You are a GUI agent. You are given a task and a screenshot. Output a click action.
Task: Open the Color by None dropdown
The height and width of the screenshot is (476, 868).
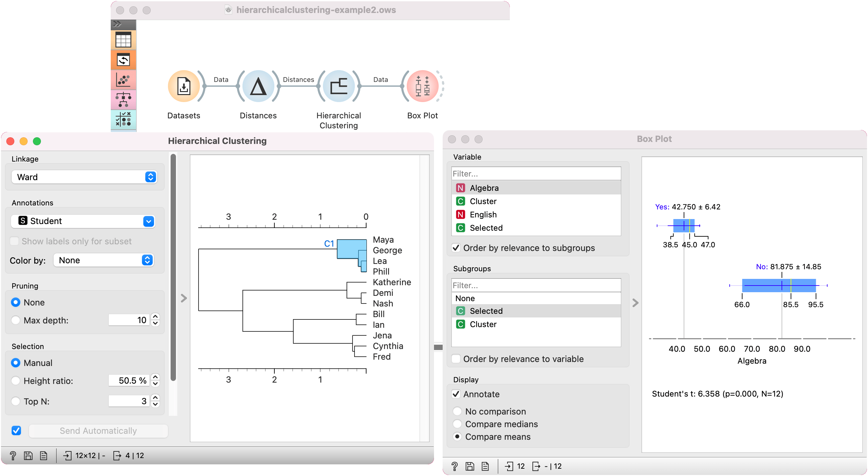point(103,260)
